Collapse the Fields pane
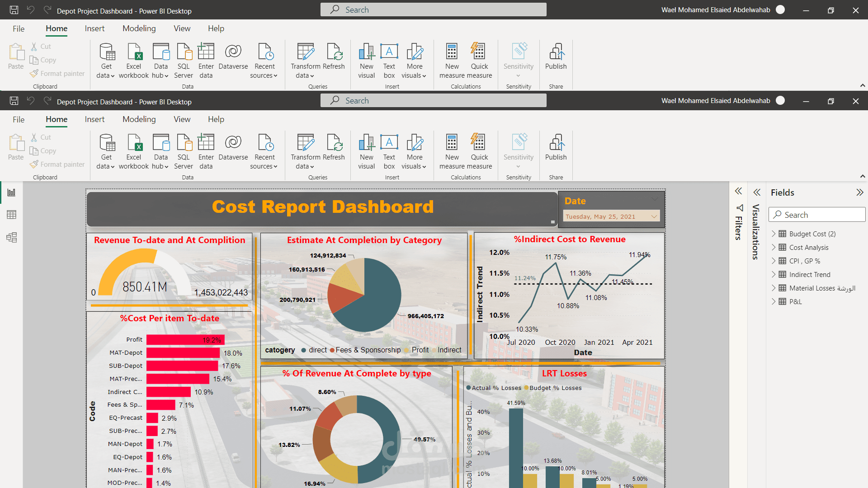This screenshot has height=488, width=868. pos(859,192)
